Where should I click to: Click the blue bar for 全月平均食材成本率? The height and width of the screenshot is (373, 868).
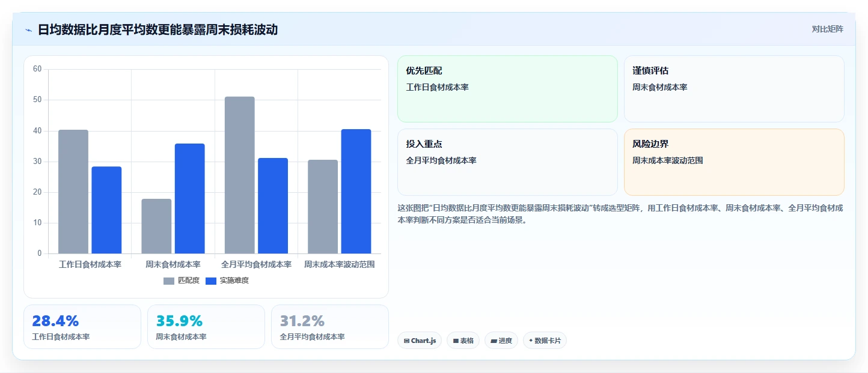(x=273, y=206)
